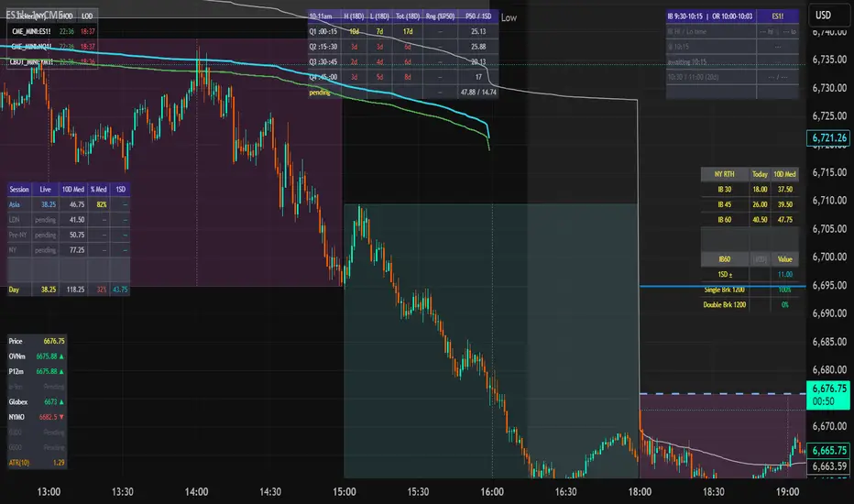Viewport: 854px width, 504px height.
Task: Click the 'ES1!' header cell on right table
Action: tap(778, 16)
